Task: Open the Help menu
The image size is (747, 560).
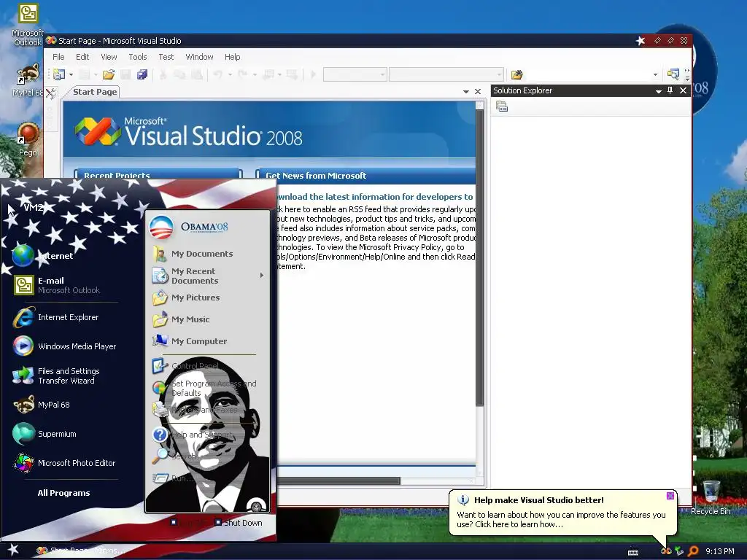Action: point(232,57)
